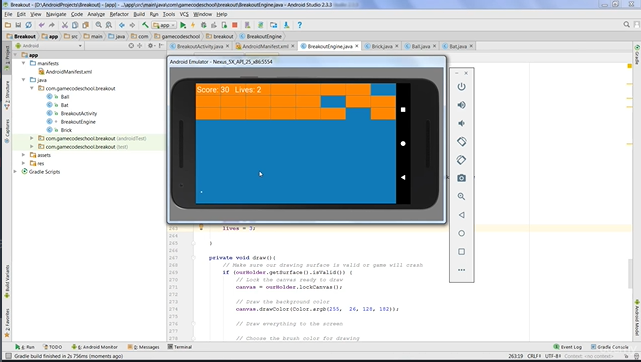
Task: Open the Gradle Console panel
Action: point(610,347)
